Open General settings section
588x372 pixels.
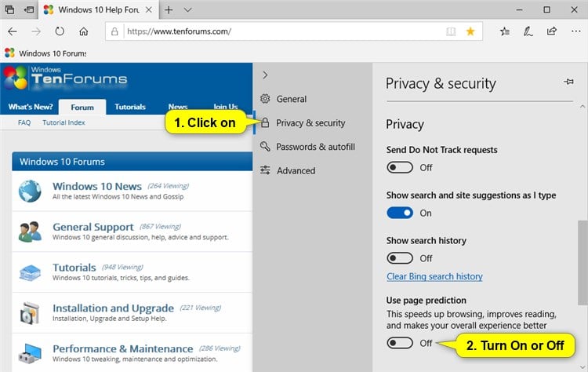point(292,99)
